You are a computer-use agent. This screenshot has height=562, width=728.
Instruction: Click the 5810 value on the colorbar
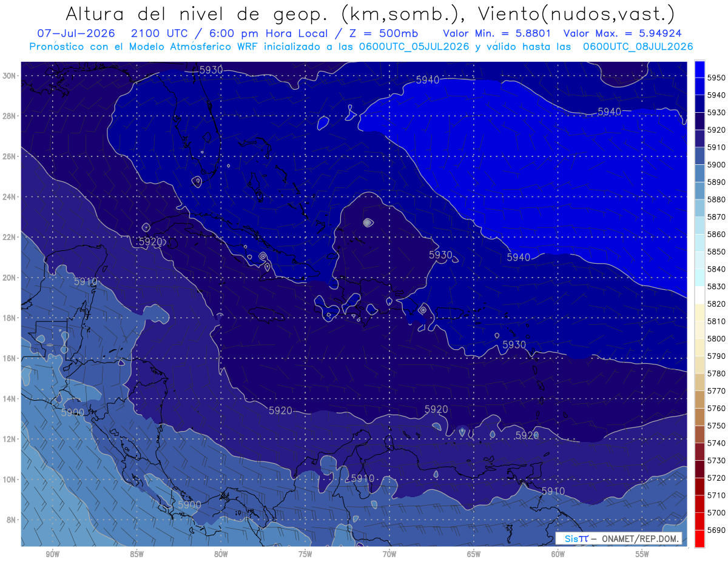(x=716, y=321)
